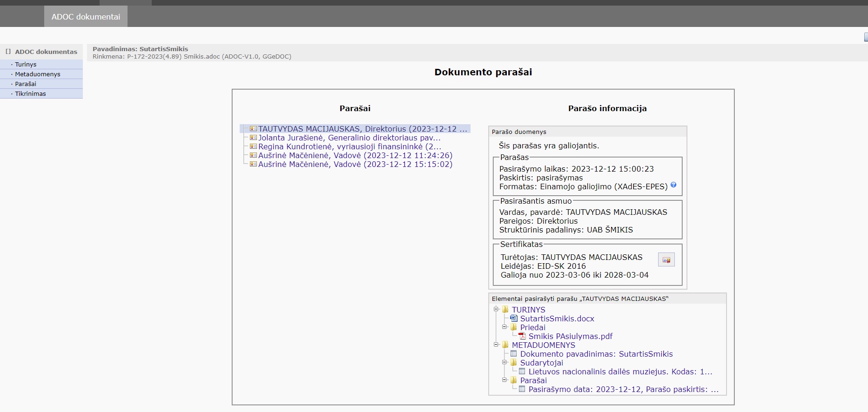Open the Metaduomenys sidebar menu item

point(38,74)
